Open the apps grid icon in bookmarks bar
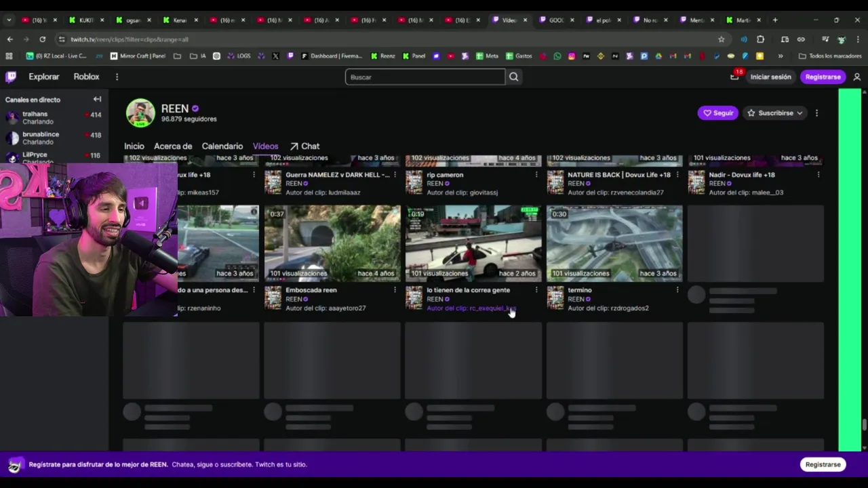This screenshot has height=488, width=868. click(x=9, y=56)
